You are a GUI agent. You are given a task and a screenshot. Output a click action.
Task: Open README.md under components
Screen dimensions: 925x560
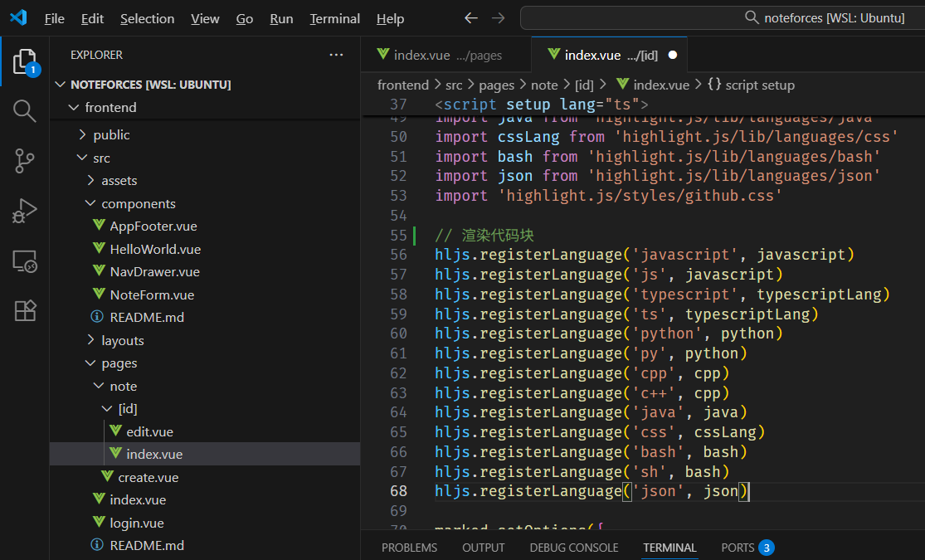tap(147, 318)
